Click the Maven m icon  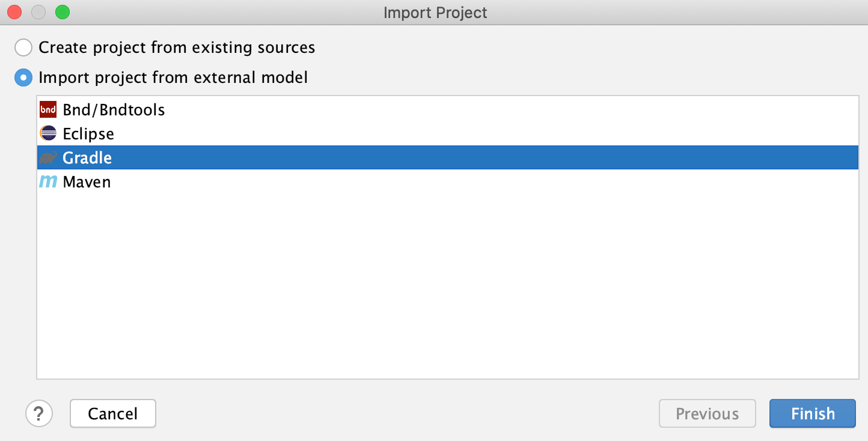(x=48, y=181)
